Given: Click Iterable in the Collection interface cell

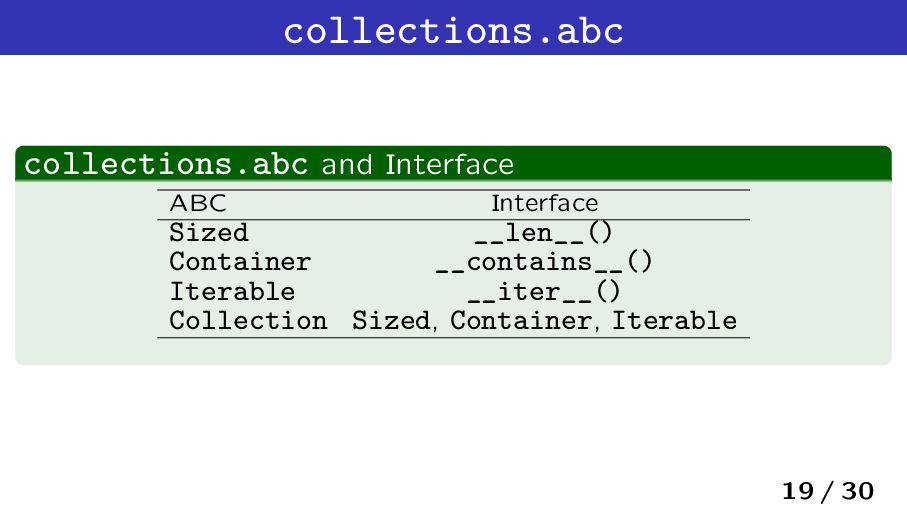Looking at the screenshot, I should coord(674,321).
